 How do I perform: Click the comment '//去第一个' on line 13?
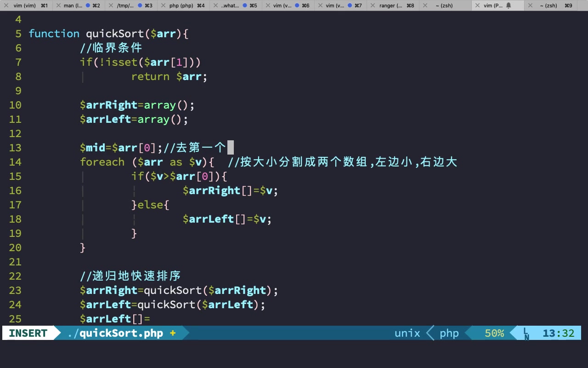point(195,148)
